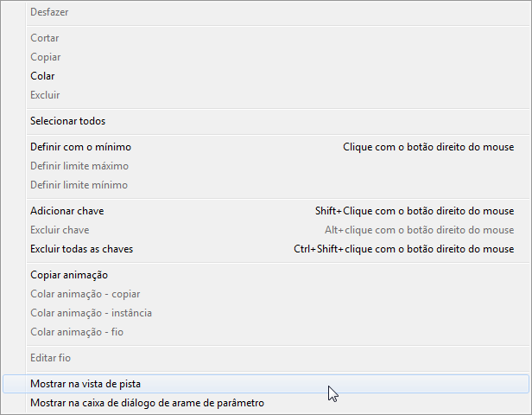Click Colar in the context menu
Viewport: 532px width, 415px height.
pos(42,76)
